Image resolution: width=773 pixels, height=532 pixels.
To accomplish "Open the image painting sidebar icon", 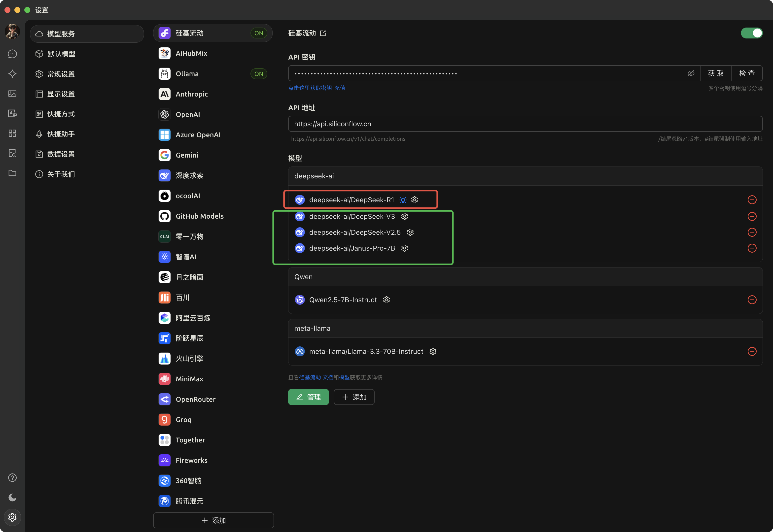I will click(x=12, y=94).
